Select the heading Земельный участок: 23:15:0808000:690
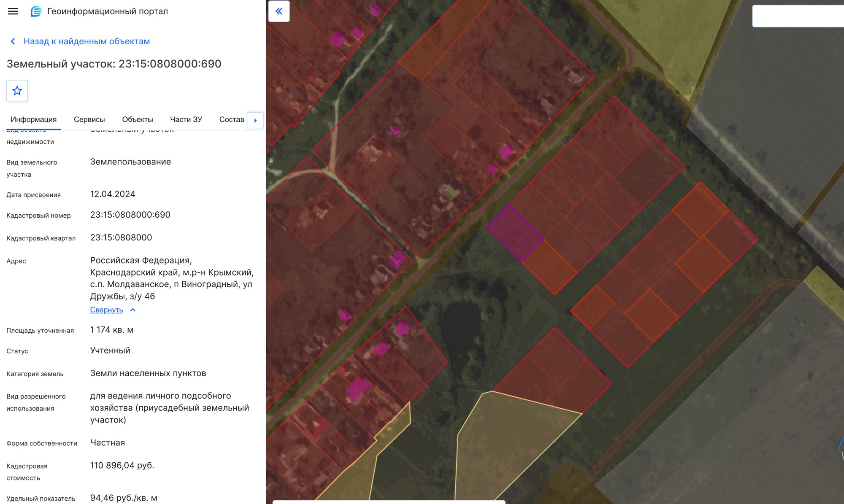 [114, 64]
